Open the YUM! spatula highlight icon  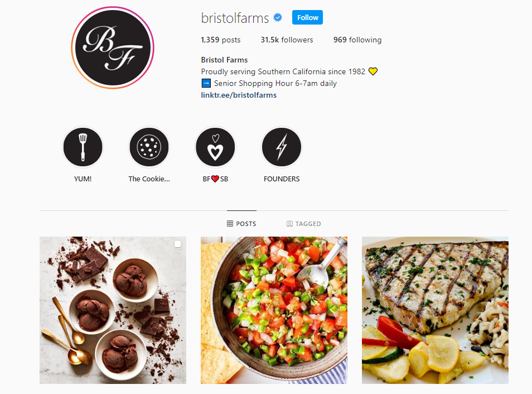pos(83,147)
